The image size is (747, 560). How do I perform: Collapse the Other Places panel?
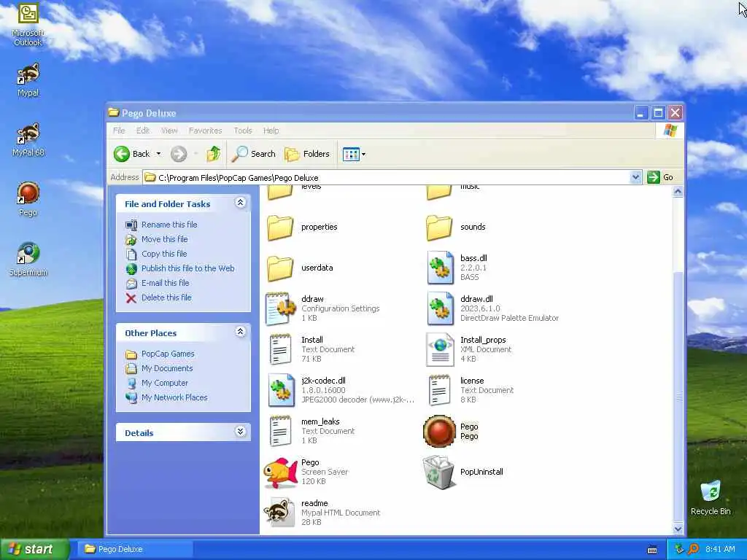pos(241,332)
